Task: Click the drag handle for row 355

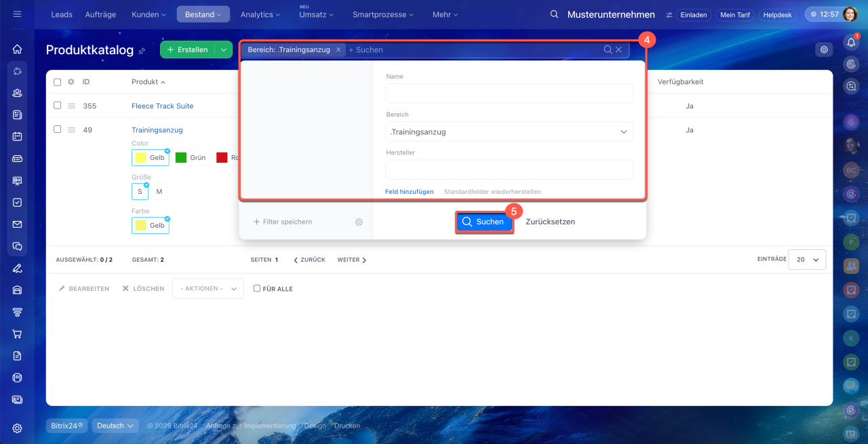Action: (x=71, y=106)
